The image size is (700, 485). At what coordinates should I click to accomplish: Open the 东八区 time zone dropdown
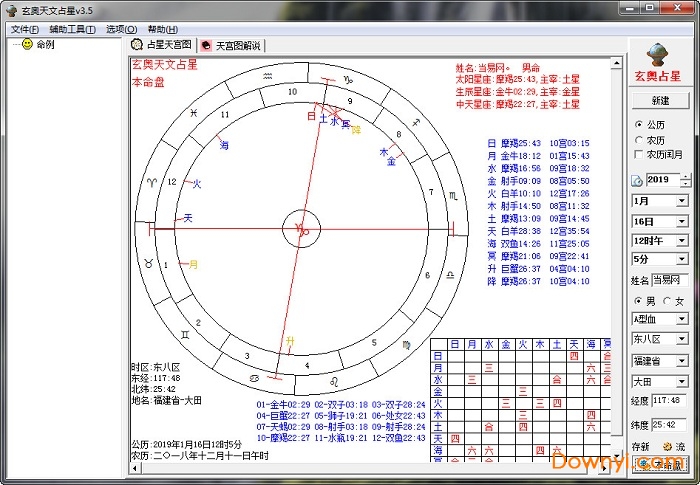point(682,339)
